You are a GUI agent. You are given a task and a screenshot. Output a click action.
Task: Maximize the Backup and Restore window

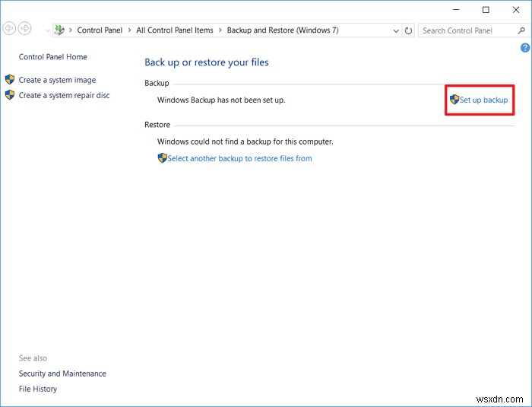pyautogui.click(x=486, y=10)
